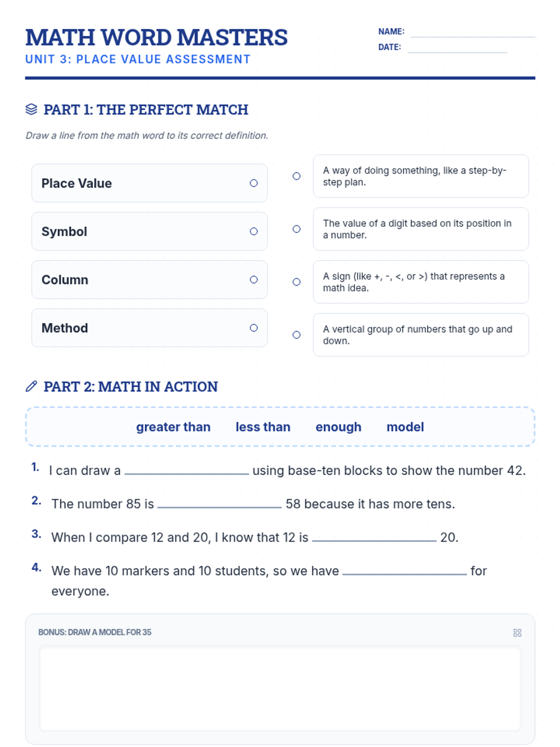Select circle beside step-by-step plan definition

(x=296, y=176)
